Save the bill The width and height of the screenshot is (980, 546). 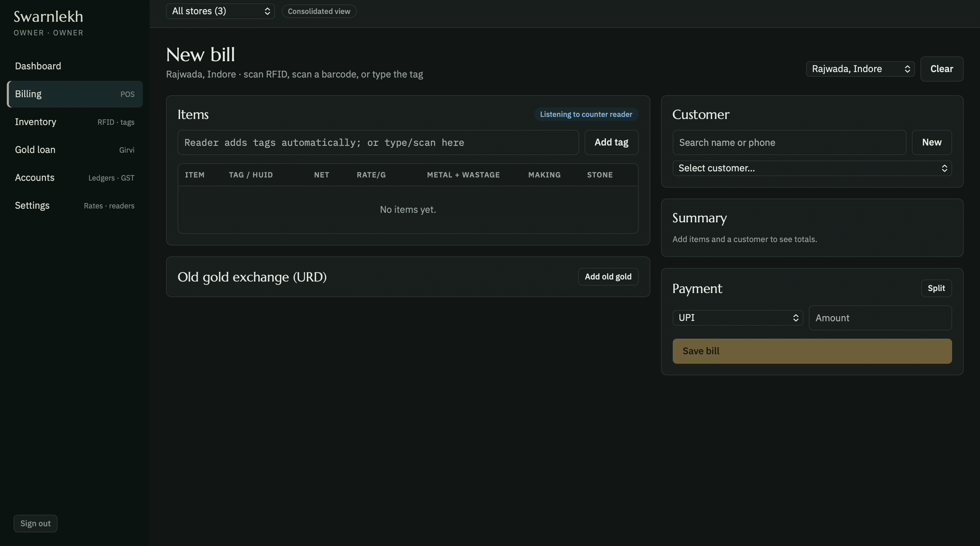[812, 351]
